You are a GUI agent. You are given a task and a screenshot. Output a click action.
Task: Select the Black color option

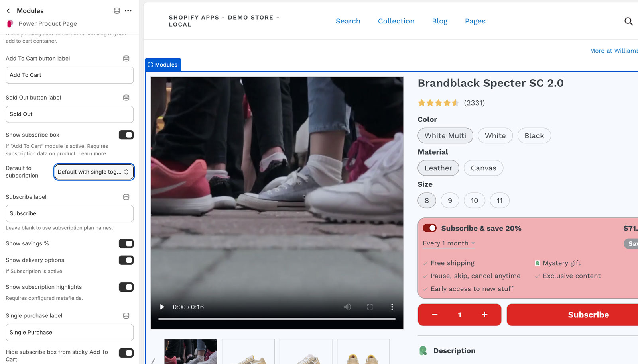(534, 135)
